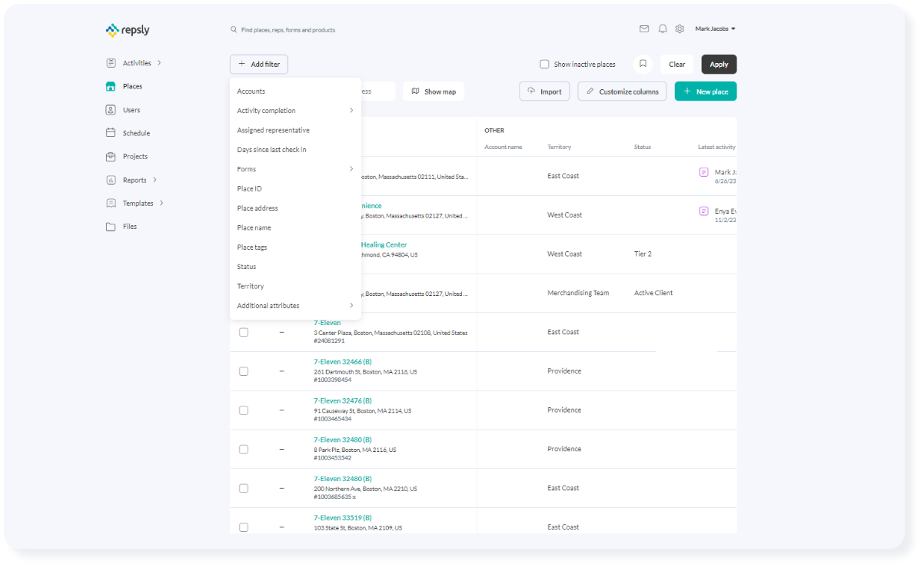Select Place tags filter option
Image resolution: width=924 pixels, height=568 pixels.
click(252, 247)
